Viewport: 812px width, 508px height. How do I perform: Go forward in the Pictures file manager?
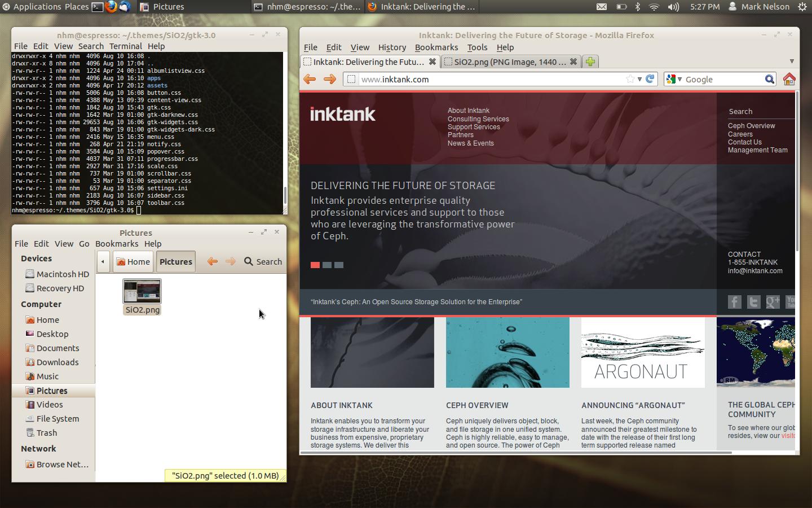tap(230, 261)
